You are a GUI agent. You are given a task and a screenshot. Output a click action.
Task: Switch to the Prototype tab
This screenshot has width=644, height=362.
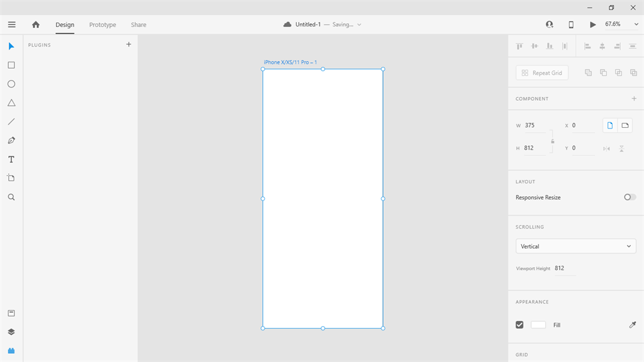[x=103, y=25]
